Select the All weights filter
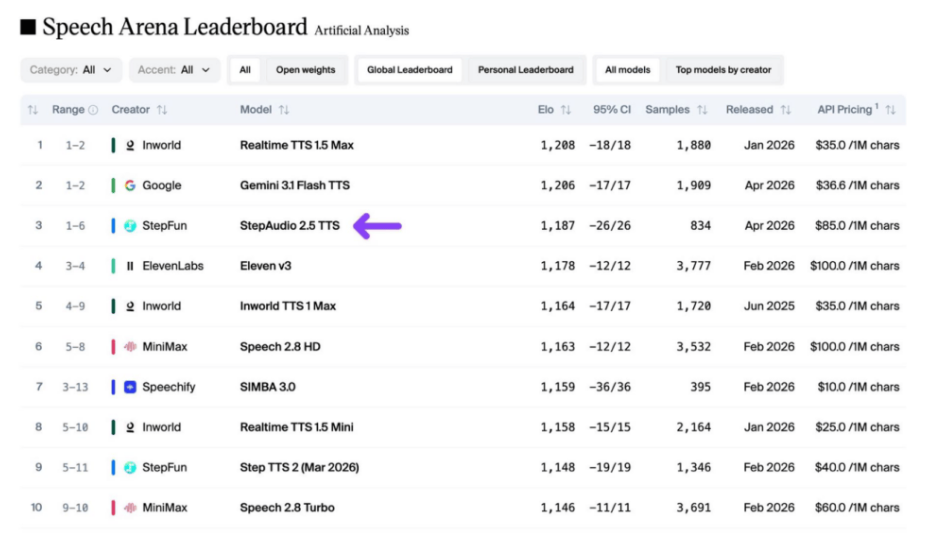 (x=245, y=70)
